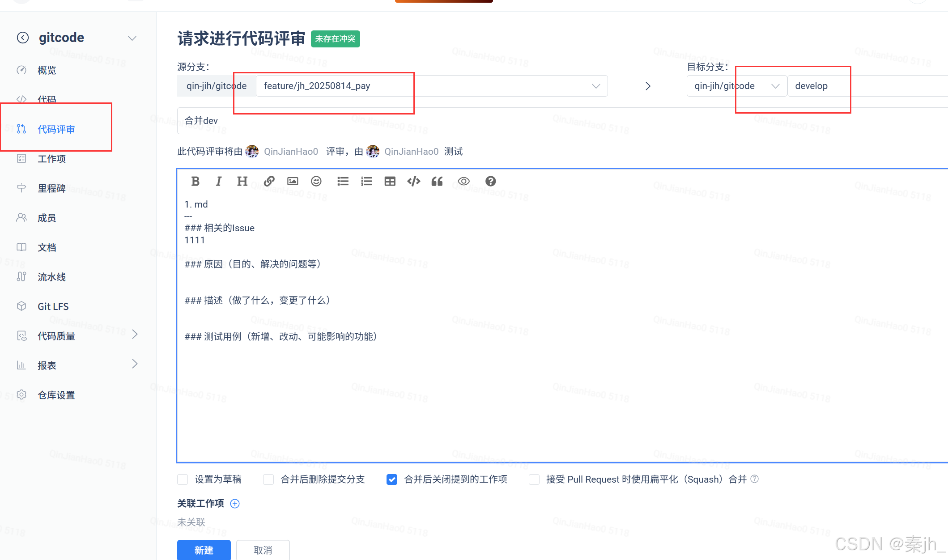Click the 新建 button

pyautogui.click(x=204, y=550)
